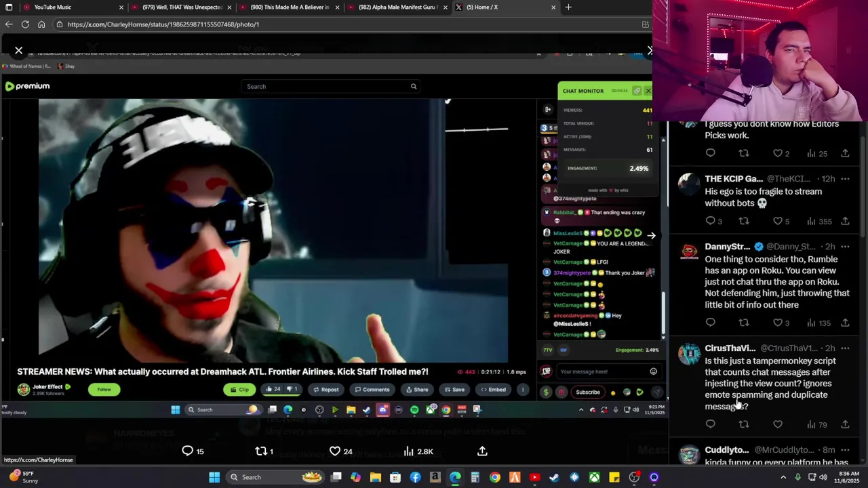Click the replies panel scrollbar
This screenshot has width=868, height=488.
864,180
